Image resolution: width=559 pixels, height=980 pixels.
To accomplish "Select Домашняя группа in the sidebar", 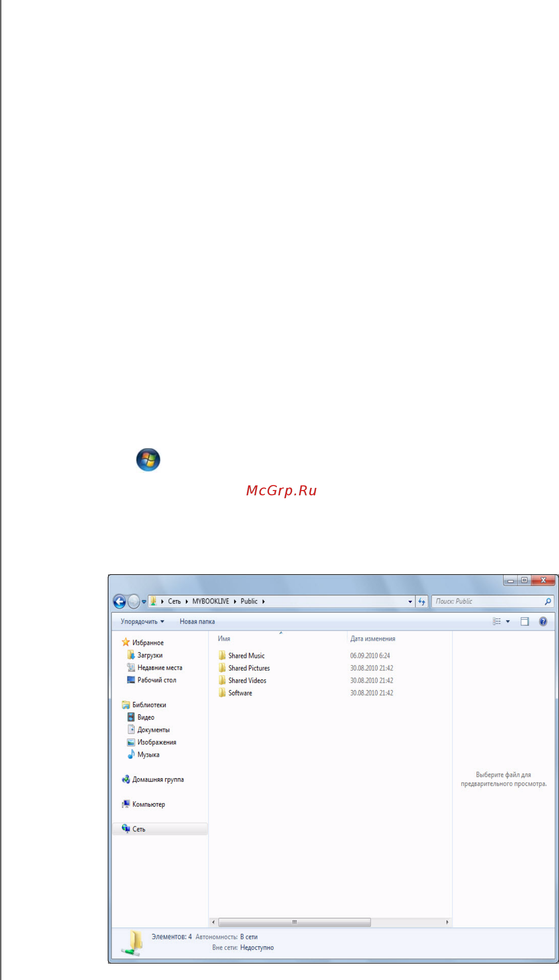I will (158, 779).
